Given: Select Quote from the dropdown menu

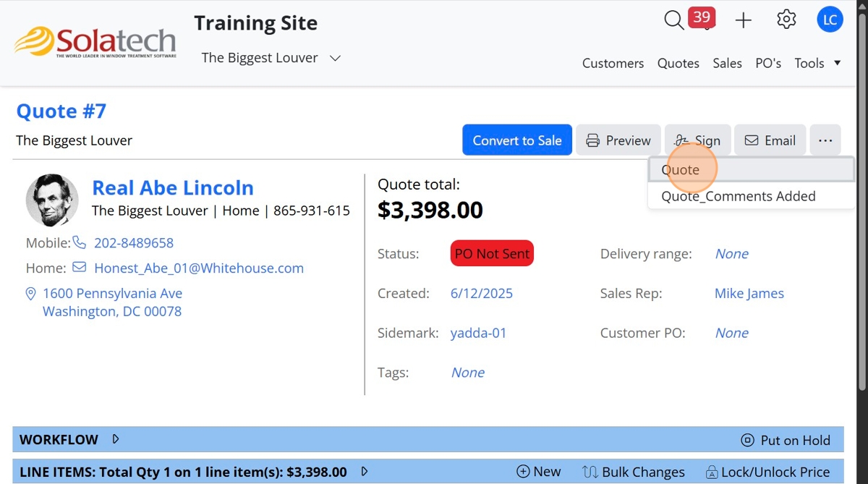Looking at the screenshot, I should 751,169.
